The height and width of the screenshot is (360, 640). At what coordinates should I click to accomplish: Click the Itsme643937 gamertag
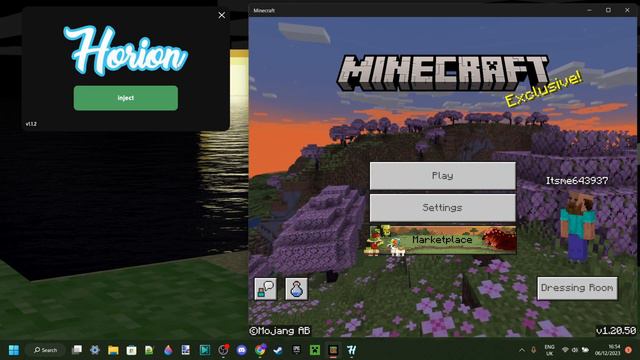pyautogui.click(x=577, y=180)
